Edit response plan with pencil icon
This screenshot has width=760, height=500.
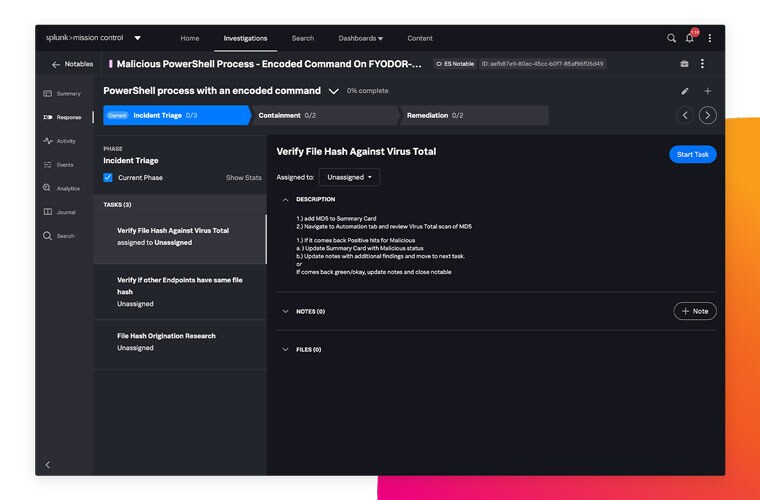pyautogui.click(x=685, y=91)
